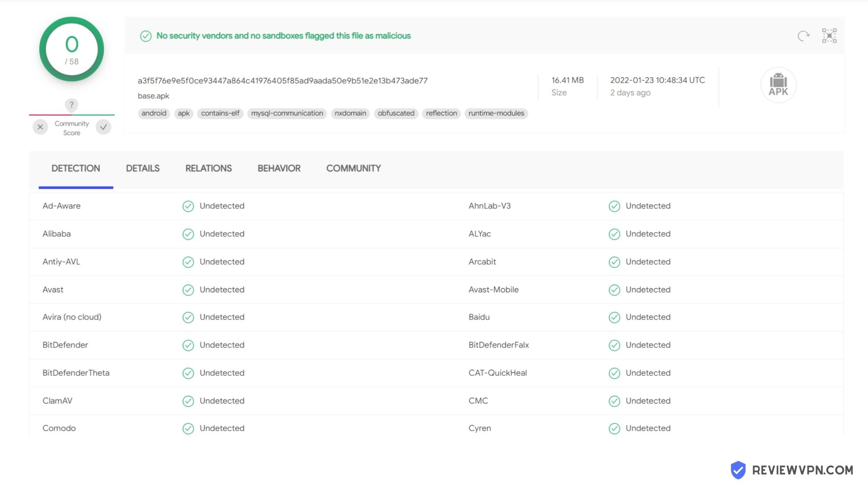
Task: Click the mysql-communication tag
Action: click(287, 113)
